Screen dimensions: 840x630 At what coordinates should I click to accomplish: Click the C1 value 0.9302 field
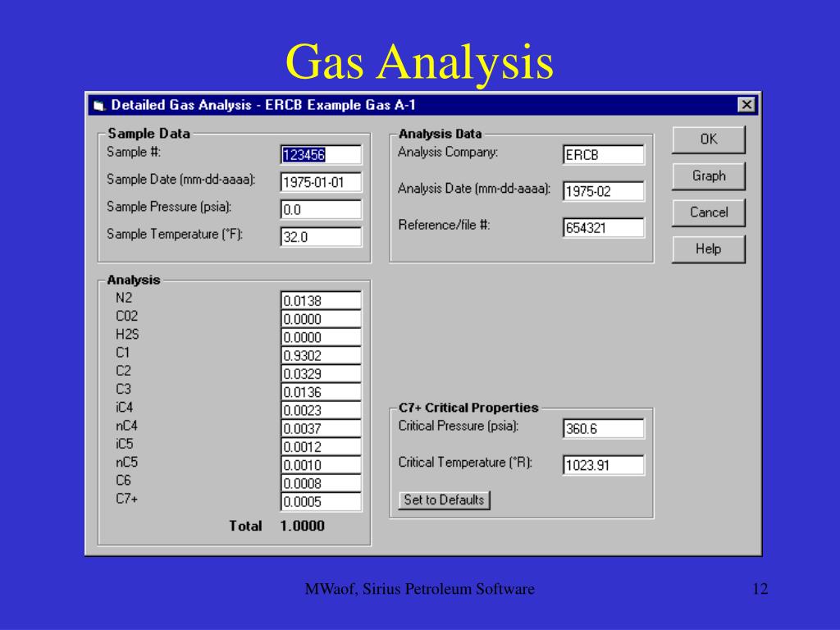pyautogui.click(x=321, y=355)
